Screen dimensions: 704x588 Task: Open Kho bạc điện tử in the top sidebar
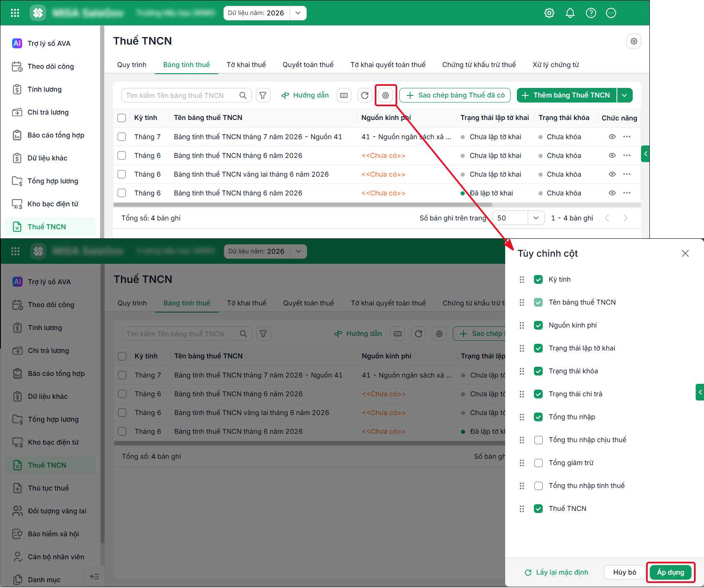click(50, 204)
